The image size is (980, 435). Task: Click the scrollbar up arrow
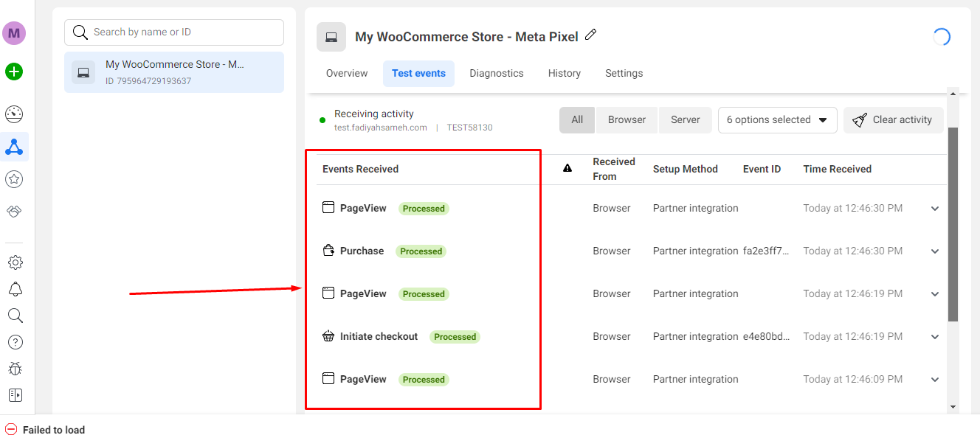(953, 94)
